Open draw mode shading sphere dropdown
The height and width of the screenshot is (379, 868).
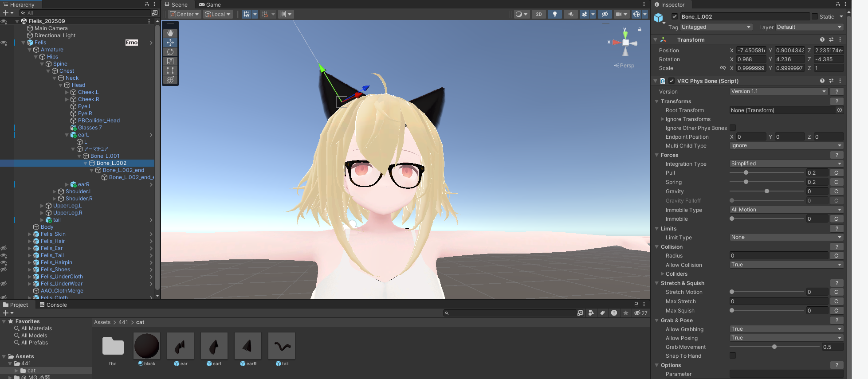[x=521, y=14]
